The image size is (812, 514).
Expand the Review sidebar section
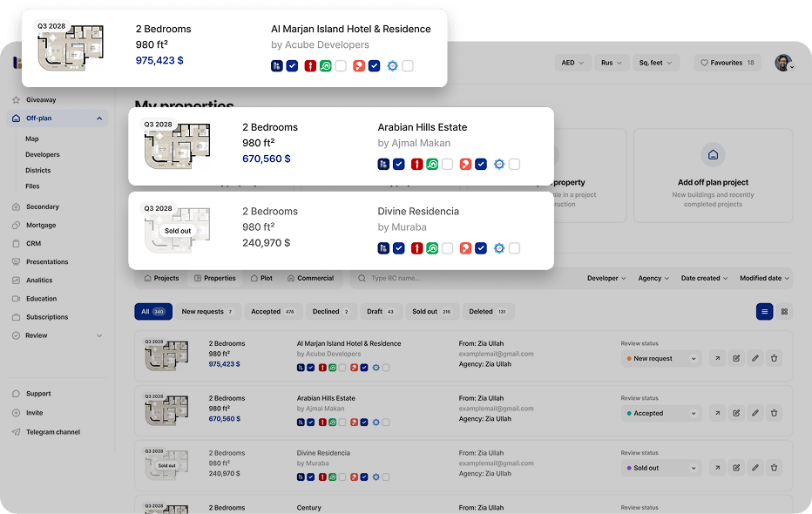[x=99, y=335]
